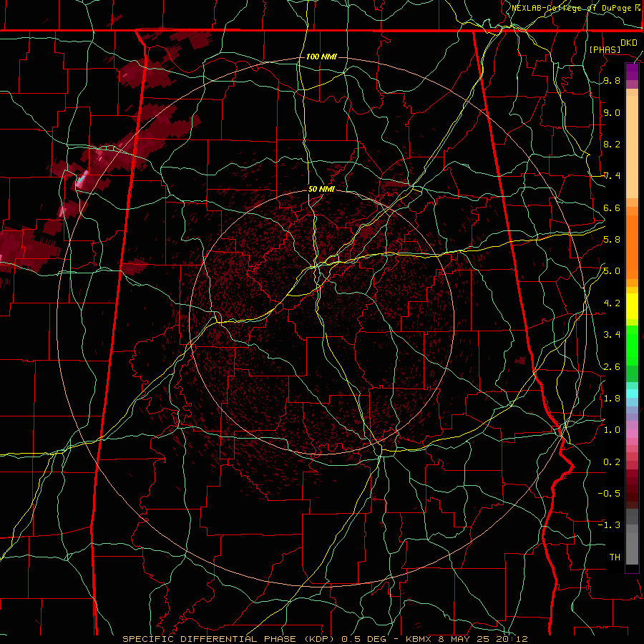Click the 1.0 scale value
The width and height of the screenshot is (644, 644).
[x=612, y=430]
